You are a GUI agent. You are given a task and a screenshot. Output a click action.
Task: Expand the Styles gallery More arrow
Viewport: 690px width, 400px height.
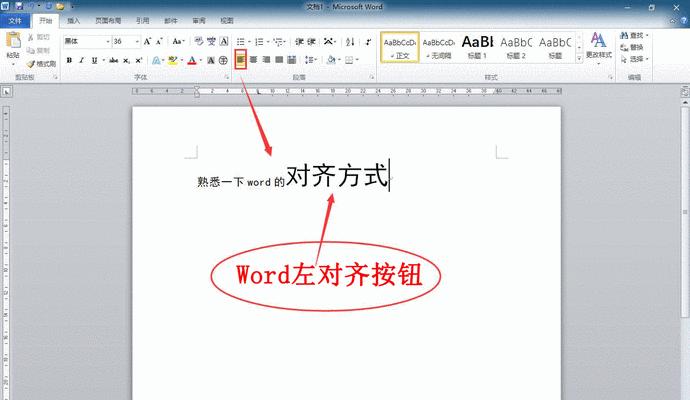point(580,58)
